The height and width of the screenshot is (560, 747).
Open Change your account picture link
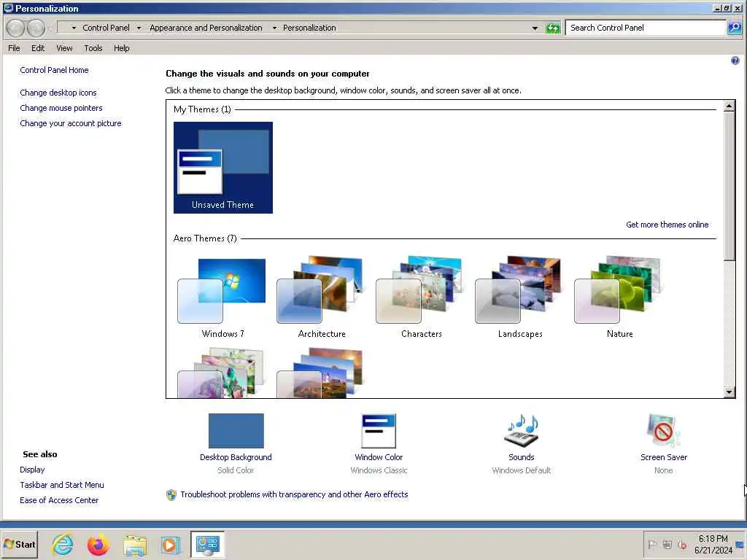point(71,123)
